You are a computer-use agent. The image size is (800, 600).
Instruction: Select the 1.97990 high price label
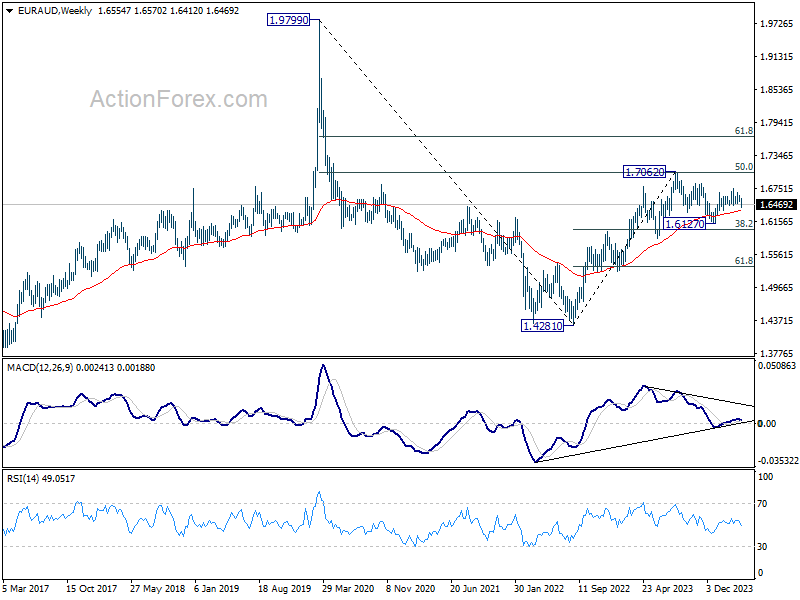pos(289,20)
